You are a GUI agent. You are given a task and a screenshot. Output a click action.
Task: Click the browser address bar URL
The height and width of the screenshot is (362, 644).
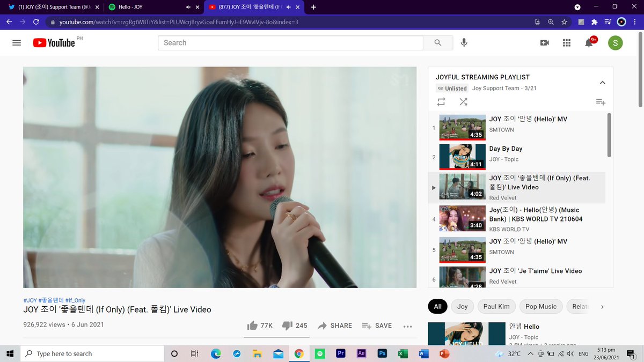179,22
